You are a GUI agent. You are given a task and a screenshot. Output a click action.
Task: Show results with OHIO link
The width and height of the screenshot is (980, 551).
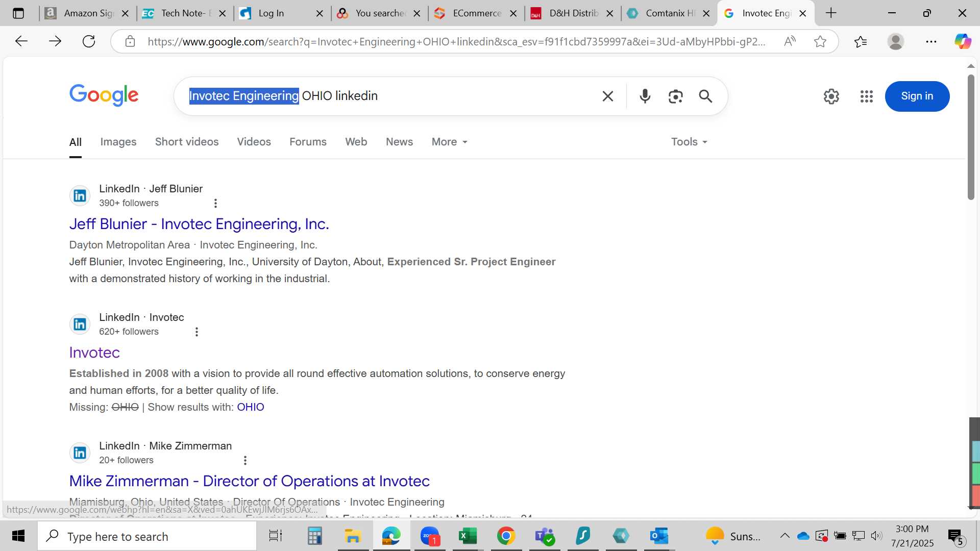tap(250, 407)
